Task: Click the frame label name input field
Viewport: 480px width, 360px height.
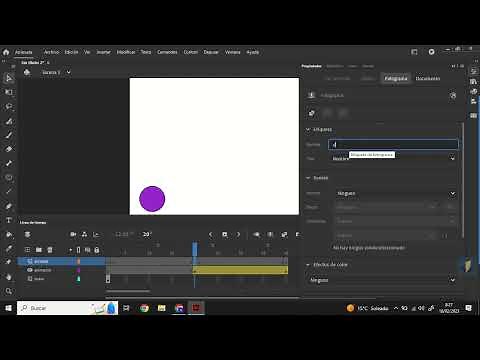Action: [393, 144]
